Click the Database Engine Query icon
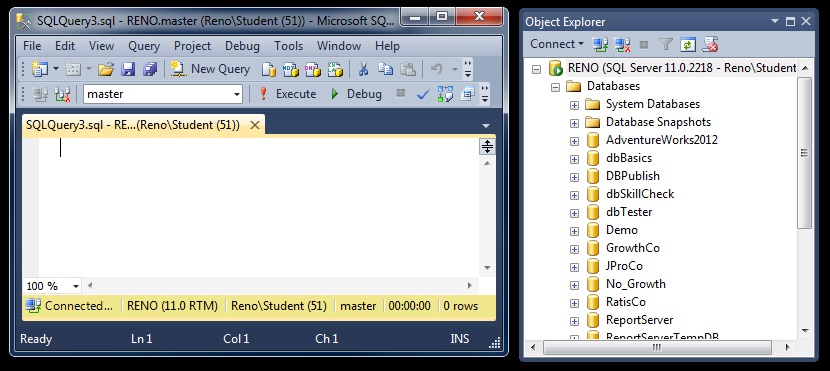 (269, 69)
